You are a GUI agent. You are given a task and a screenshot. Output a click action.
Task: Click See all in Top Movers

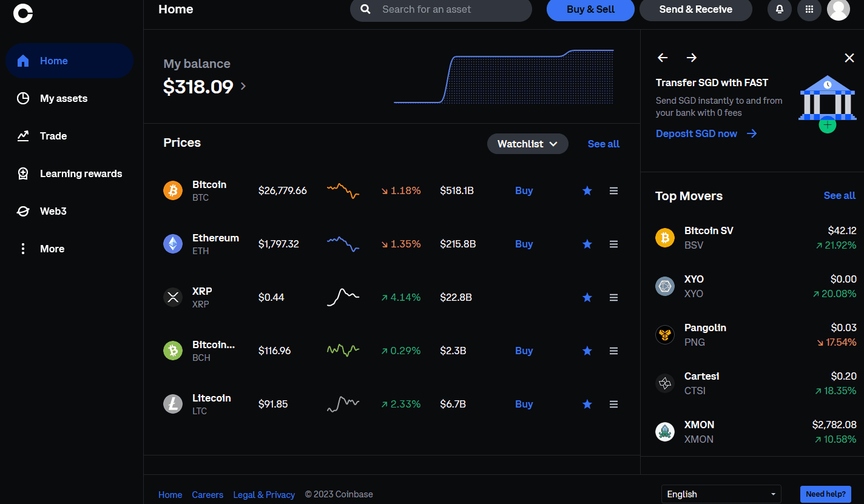click(840, 195)
